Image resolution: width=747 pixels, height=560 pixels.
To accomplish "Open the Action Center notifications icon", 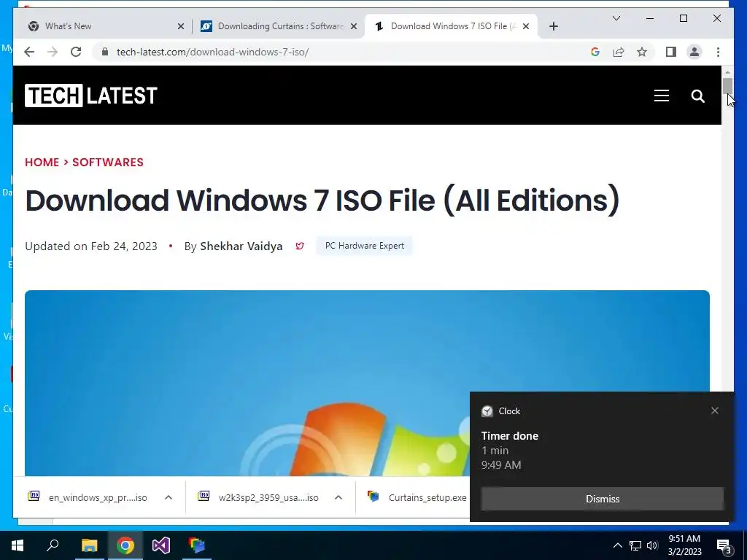I will pos(724,545).
